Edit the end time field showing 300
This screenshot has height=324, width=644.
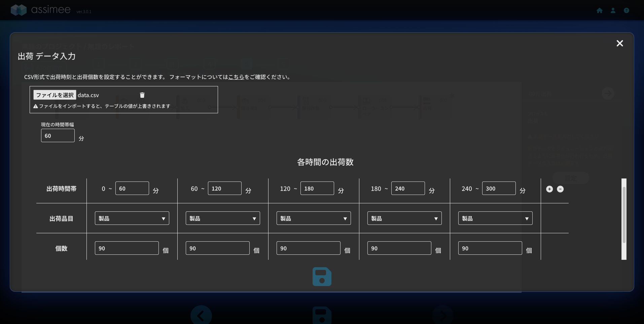[x=499, y=189]
